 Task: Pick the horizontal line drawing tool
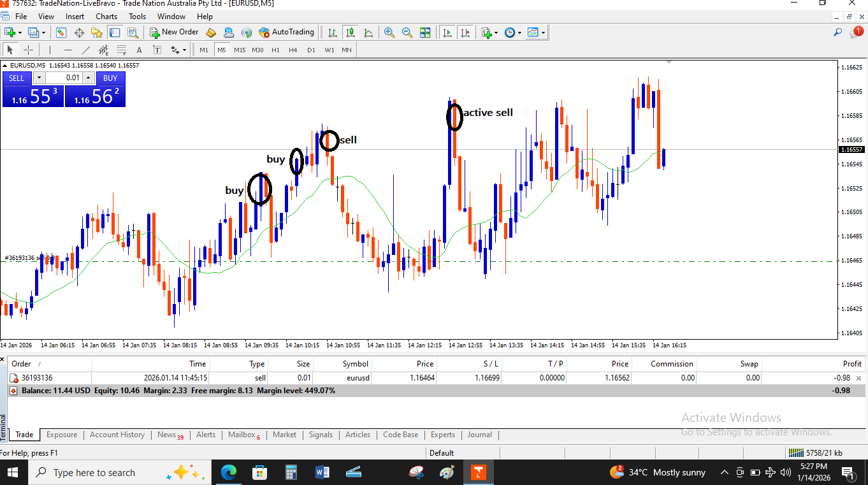[x=68, y=50]
